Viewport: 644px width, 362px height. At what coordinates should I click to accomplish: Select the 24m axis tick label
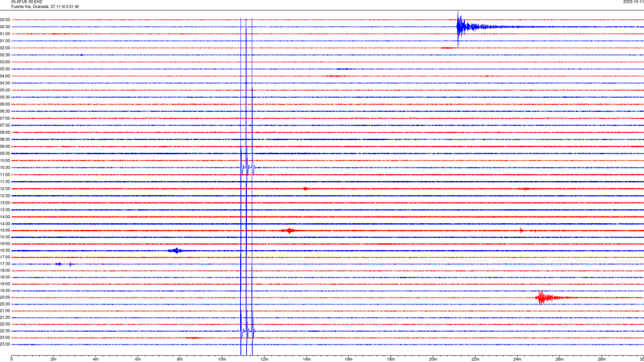pyautogui.click(x=517, y=359)
